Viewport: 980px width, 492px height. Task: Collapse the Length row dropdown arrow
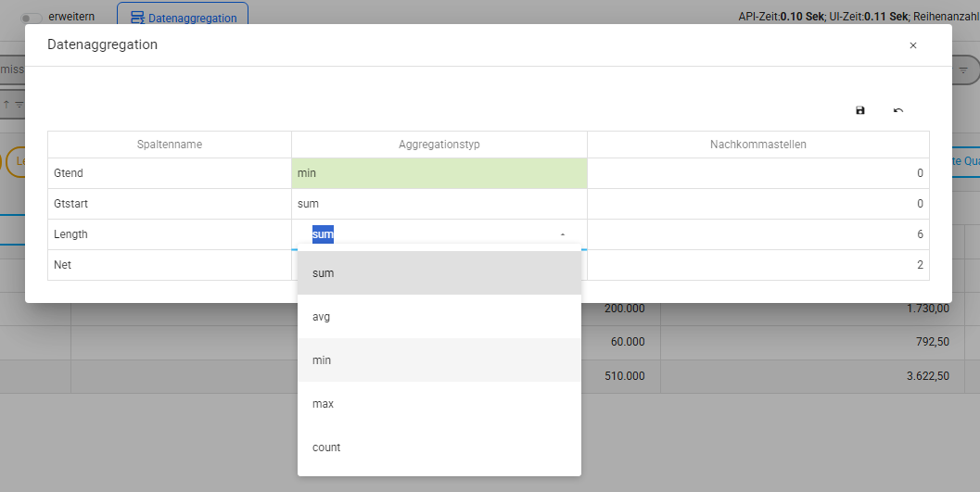point(562,235)
